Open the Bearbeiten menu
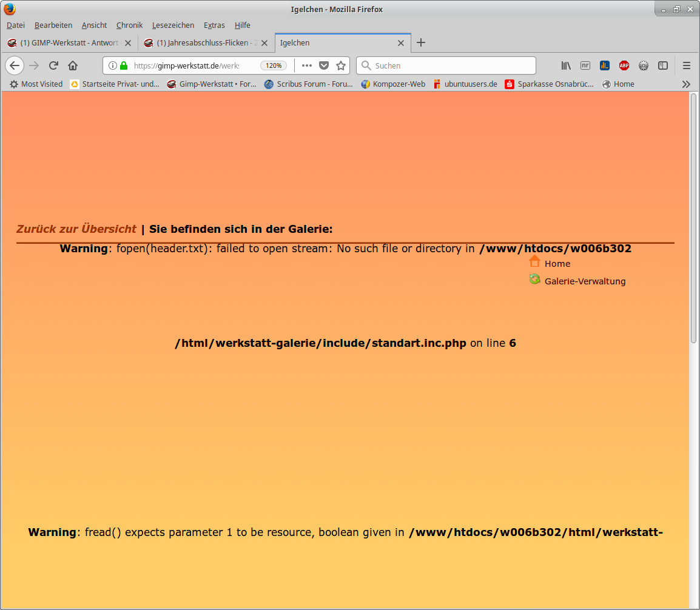 pyautogui.click(x=53, y=25)
